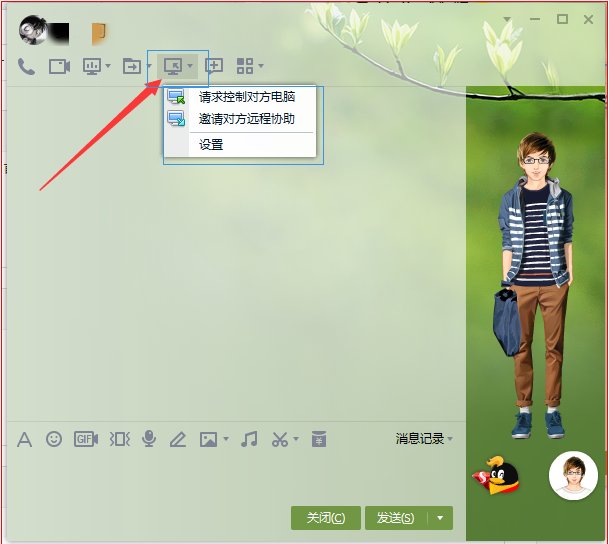The height and width of the screenshot is (544, 609).
Task: Expand the send file dropdown arrow
Action: [149, 66]
